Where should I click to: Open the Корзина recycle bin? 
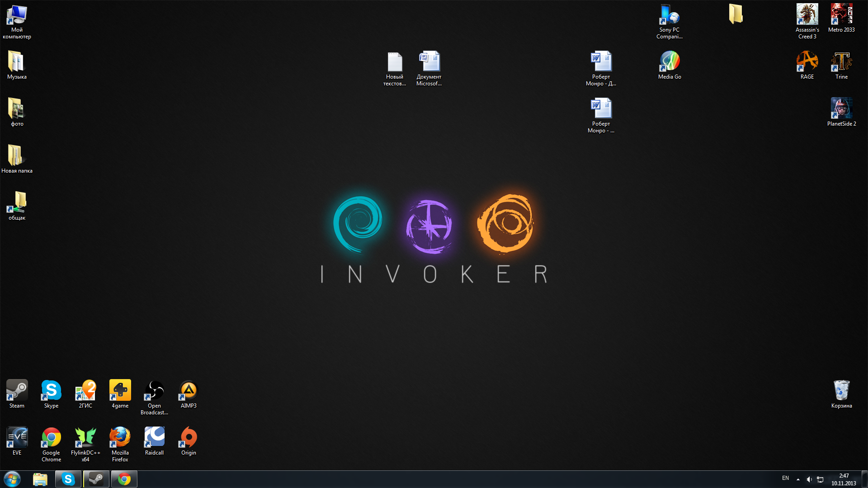click(x=841, y=394)
